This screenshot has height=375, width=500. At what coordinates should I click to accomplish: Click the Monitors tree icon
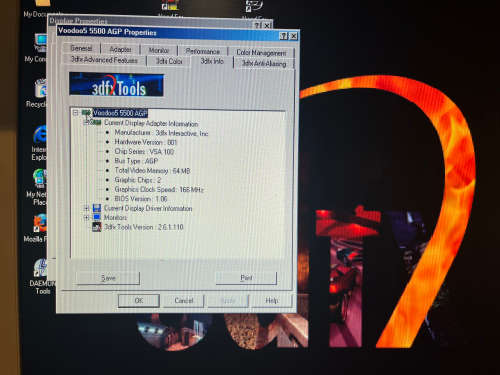(x=97, y=217)
